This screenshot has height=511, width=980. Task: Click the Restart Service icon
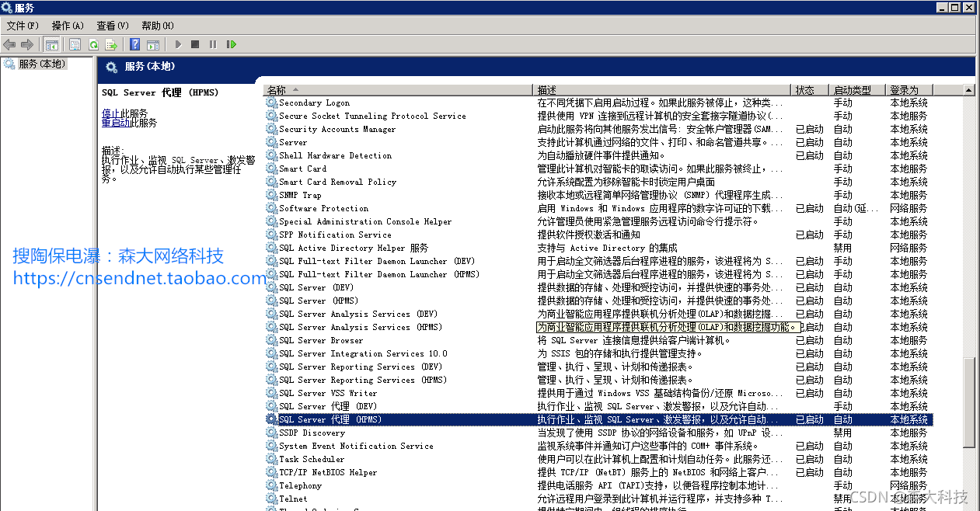tap(231, 45)
